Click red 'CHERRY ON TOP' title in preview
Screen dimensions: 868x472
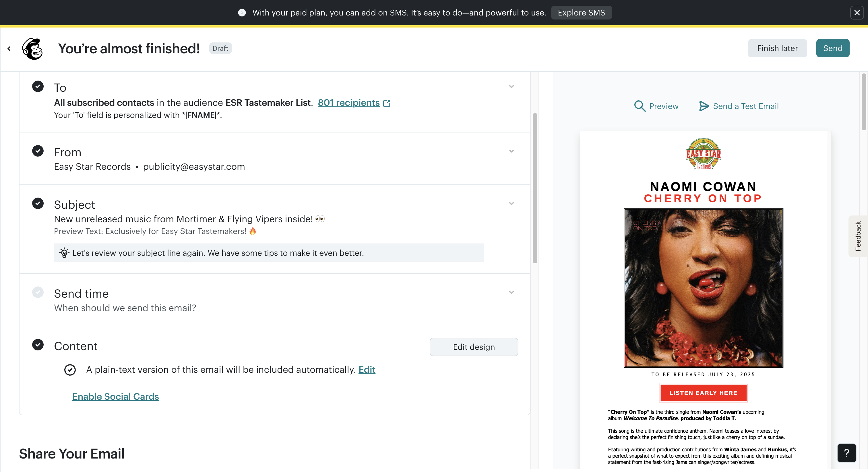(703, 199)
